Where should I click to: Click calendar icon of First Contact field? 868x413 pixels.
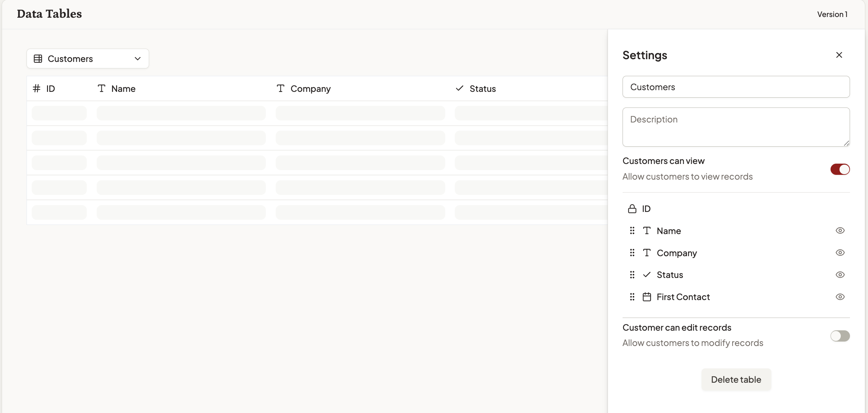pyautogui.click(x=647, y=297)
